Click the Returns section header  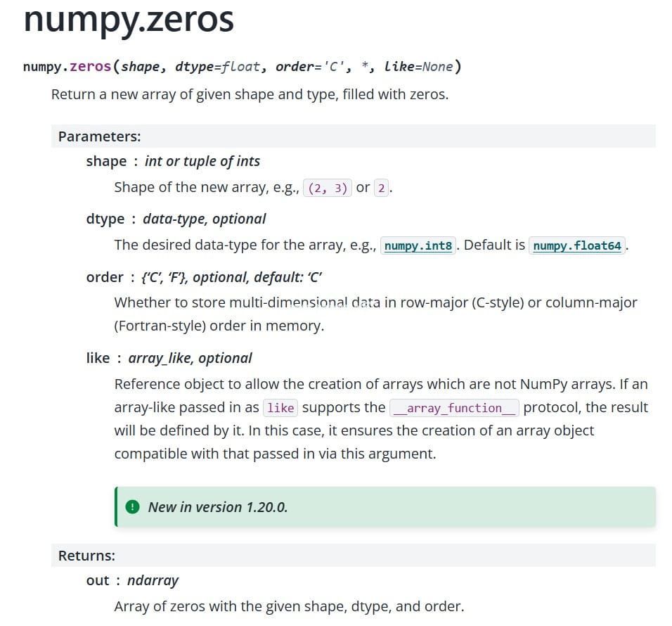pyautogui.click(x=86, y=556)
